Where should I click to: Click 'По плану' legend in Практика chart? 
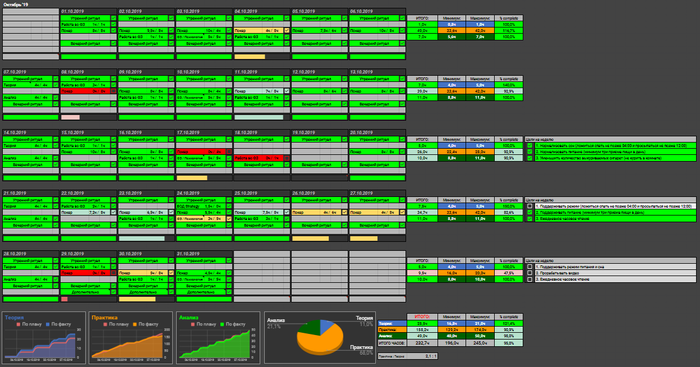coord(117,324)
